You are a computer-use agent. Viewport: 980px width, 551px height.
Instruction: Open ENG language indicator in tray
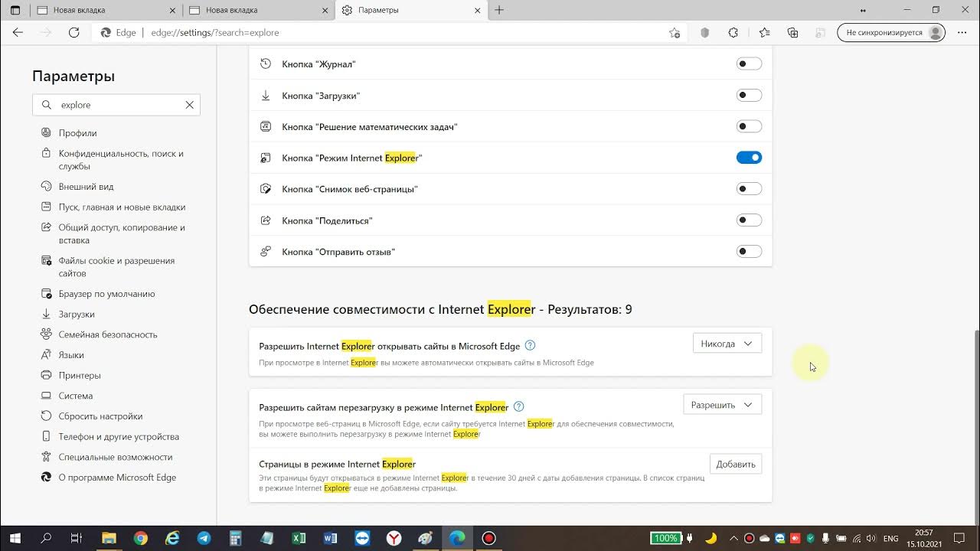coord(891,538)
